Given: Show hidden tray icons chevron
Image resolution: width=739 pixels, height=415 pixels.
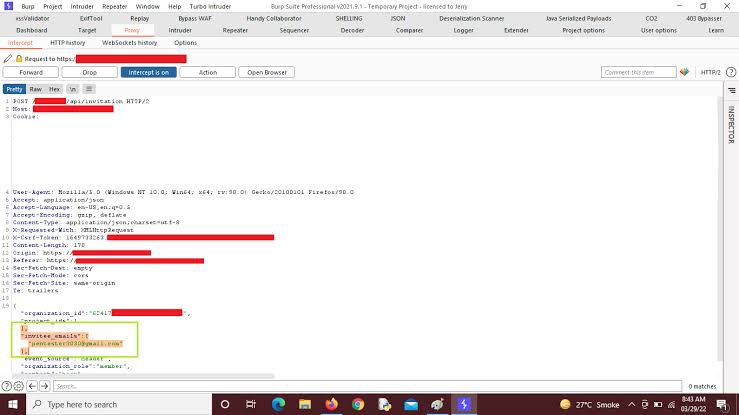Looking at the screenshot, I should pos(632,405).
